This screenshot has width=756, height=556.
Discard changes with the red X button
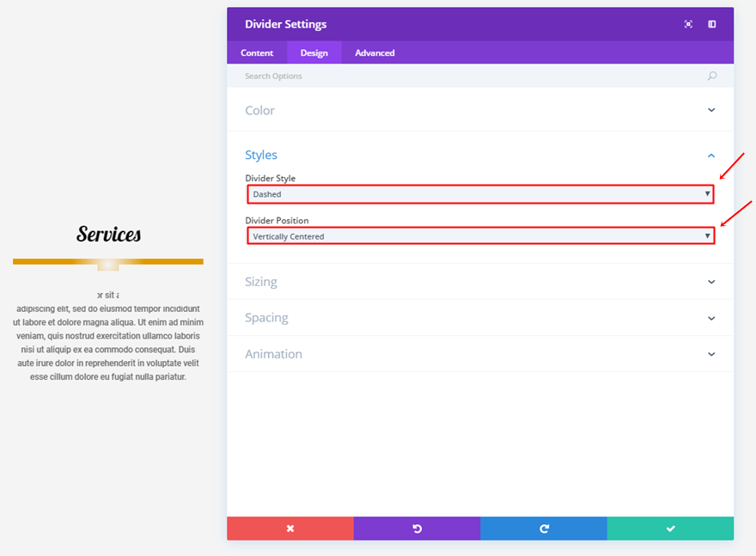(290, 529)
